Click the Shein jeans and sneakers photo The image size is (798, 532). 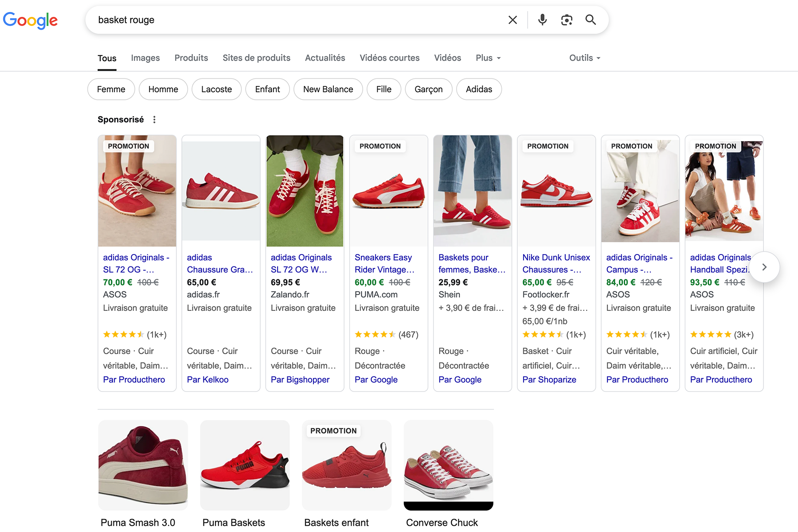click(x=473, y=191)
